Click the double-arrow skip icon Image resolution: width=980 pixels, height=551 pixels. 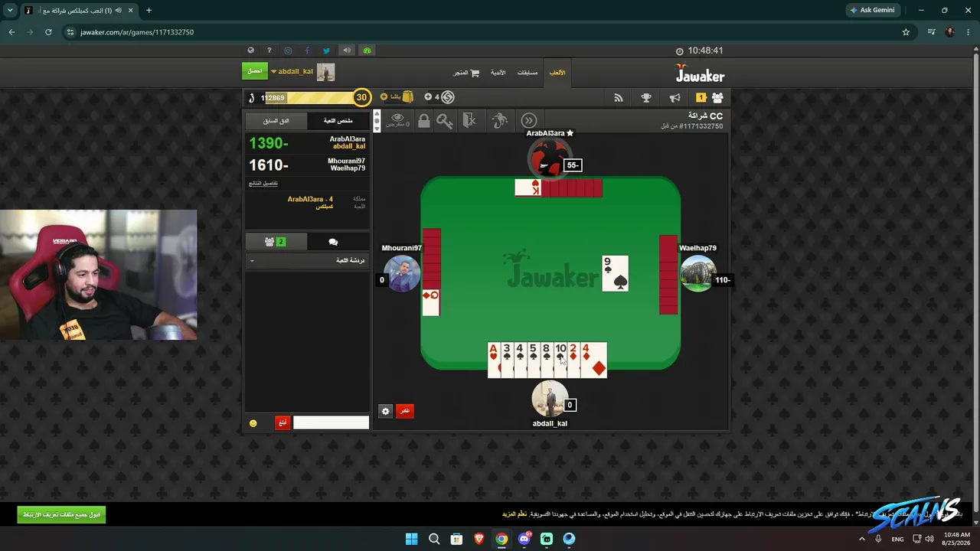(x=529, y=120)
